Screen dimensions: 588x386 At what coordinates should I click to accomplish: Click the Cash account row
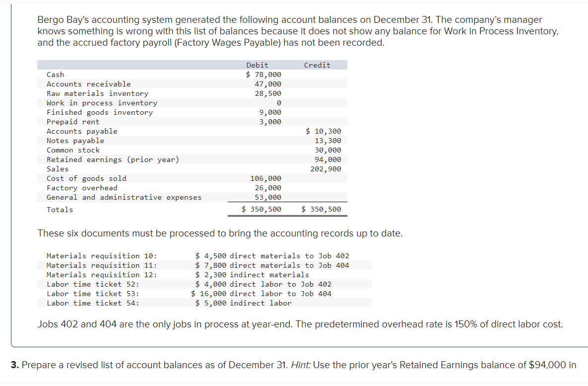55,74
